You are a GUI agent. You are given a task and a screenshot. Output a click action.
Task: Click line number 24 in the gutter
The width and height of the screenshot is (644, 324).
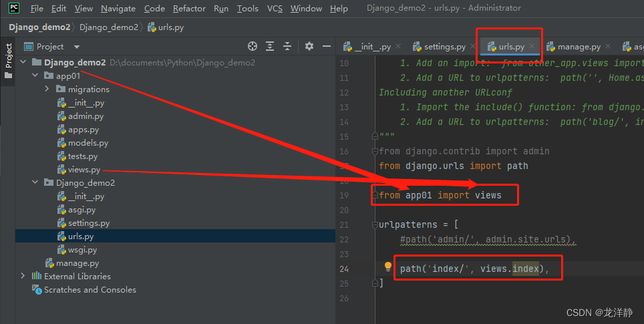click(x=344, y=269)
